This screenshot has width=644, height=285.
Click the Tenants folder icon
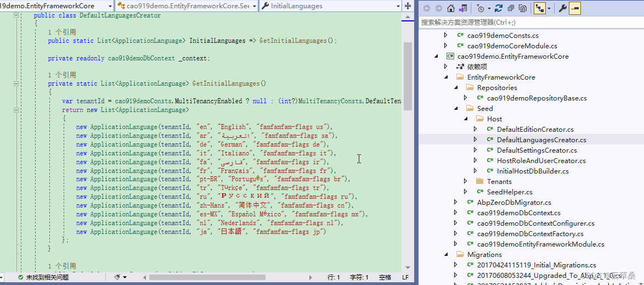[480, 181]
